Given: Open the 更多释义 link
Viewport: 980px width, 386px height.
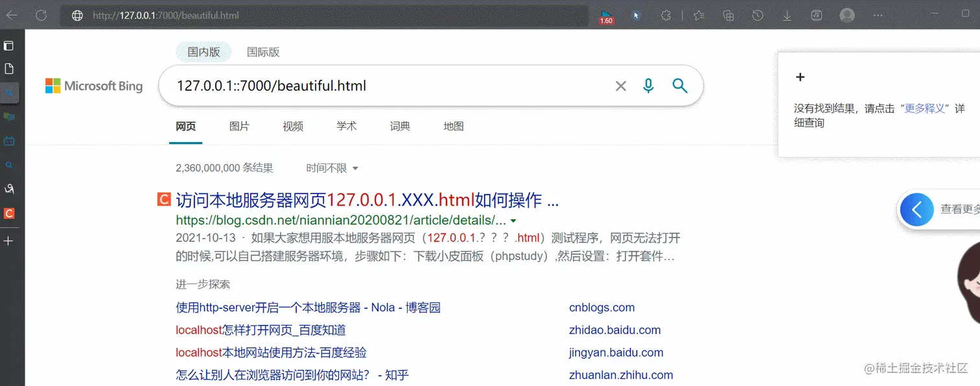Looking at the screenshot, I should tap(925, 108).
